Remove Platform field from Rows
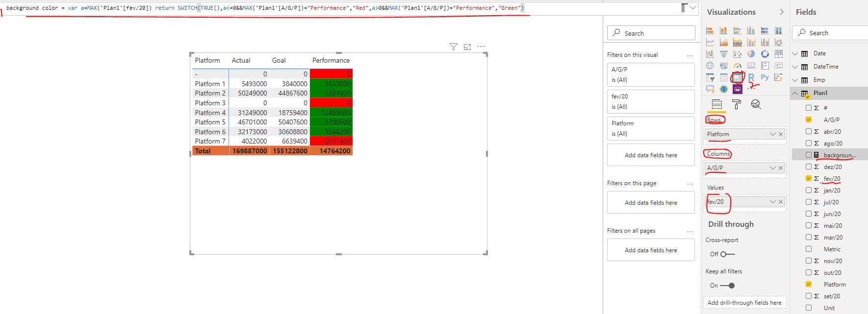The width and height of the screenshot is (868, 314). click(781, 134)
